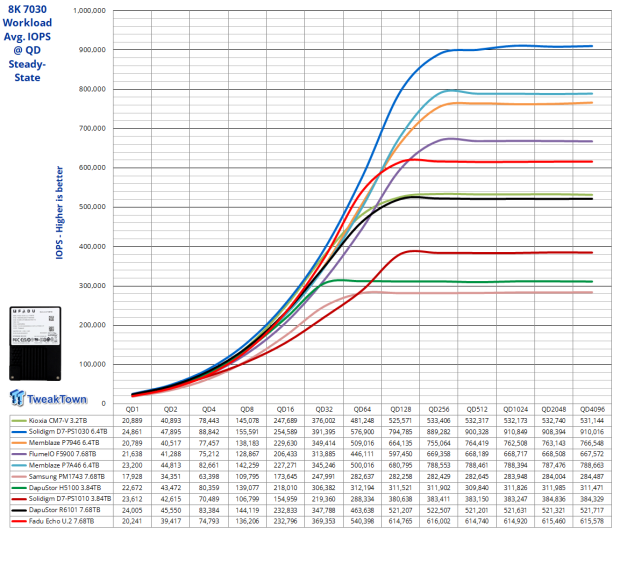Screen dimensions: 620x568
Task: Click cell value 284,487 in Samsung row
Action: [592, 477]
